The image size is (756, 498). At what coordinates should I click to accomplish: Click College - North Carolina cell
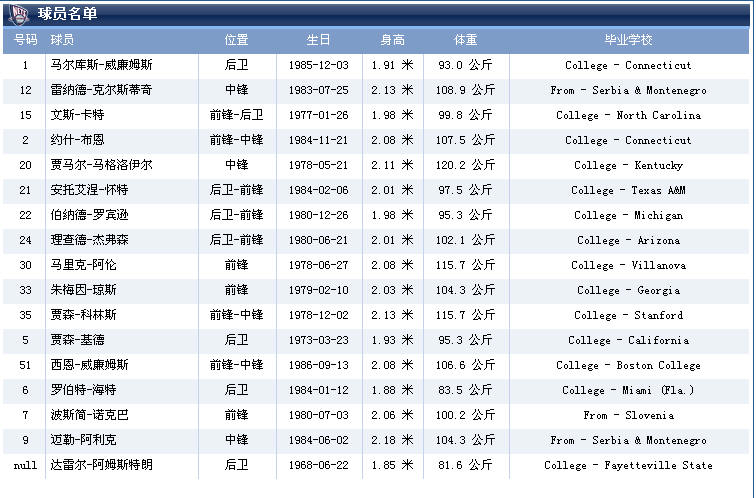(x=628, y=115)
